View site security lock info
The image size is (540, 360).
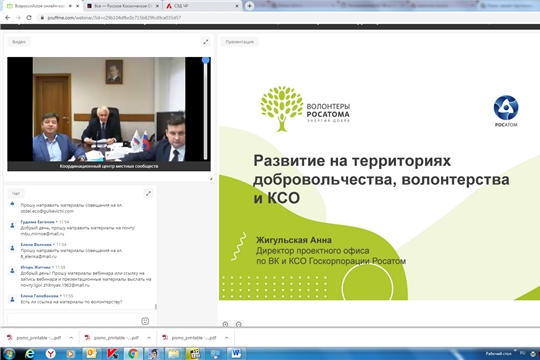click(42, 18)
